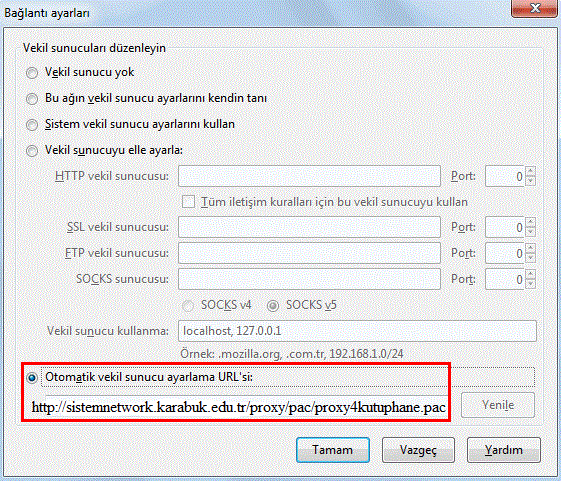561x481 pixels.
Task: Increase the FTP port with up arrow
Action: (x=531, y=248)
